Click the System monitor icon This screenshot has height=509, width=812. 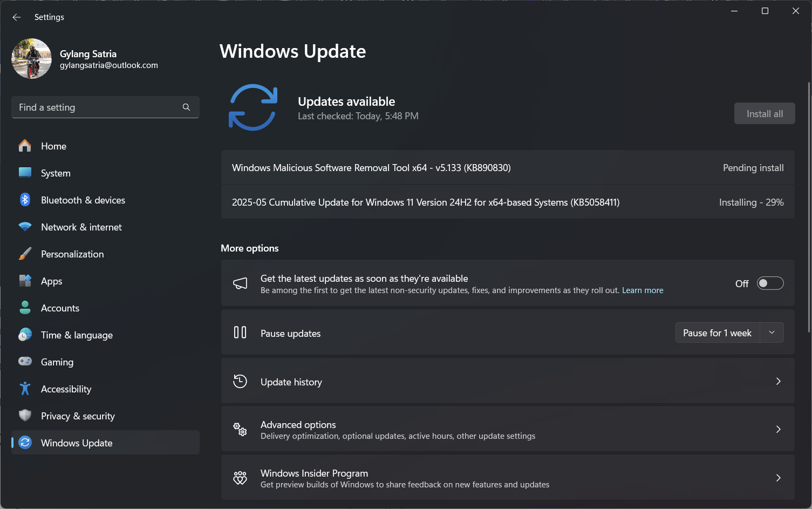click(x=25, y=173)
